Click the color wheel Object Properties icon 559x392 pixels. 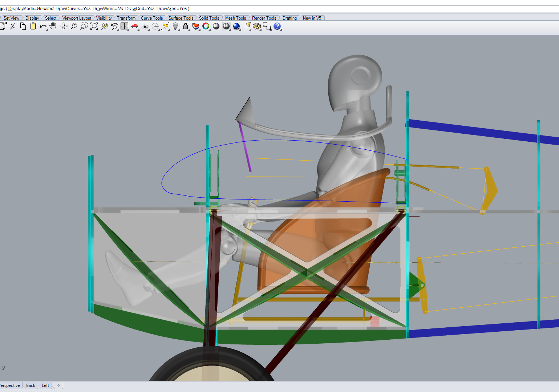[206, 26]
